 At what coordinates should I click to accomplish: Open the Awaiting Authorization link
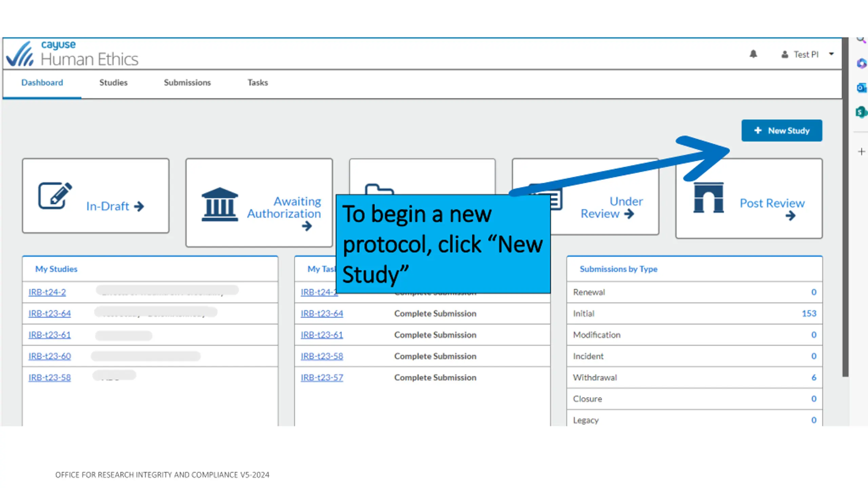pyautogui.click(x=284, y=207)
